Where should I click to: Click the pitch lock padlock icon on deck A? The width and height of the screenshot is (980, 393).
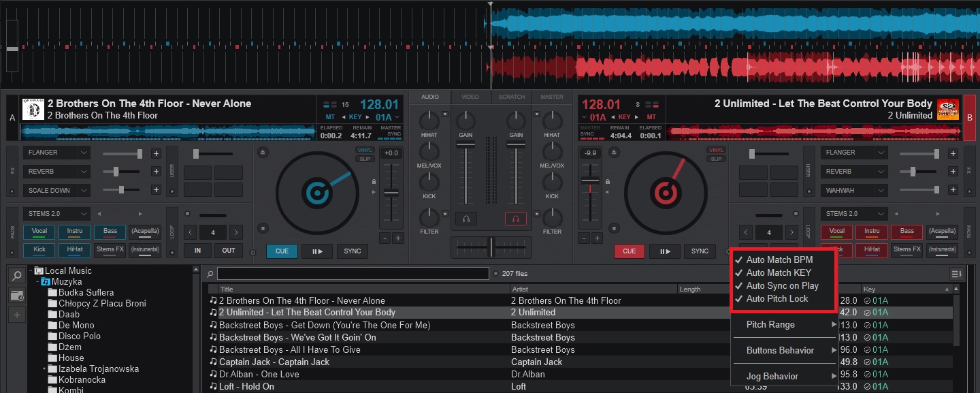click(x=374, y=182)
